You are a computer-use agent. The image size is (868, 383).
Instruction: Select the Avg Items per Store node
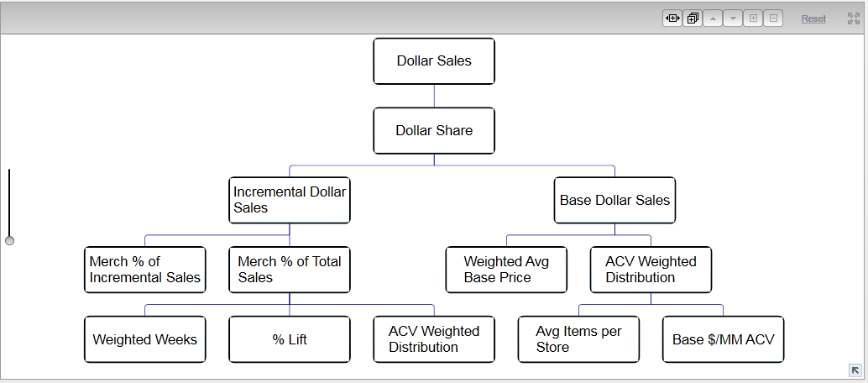[x=578, y=339]
